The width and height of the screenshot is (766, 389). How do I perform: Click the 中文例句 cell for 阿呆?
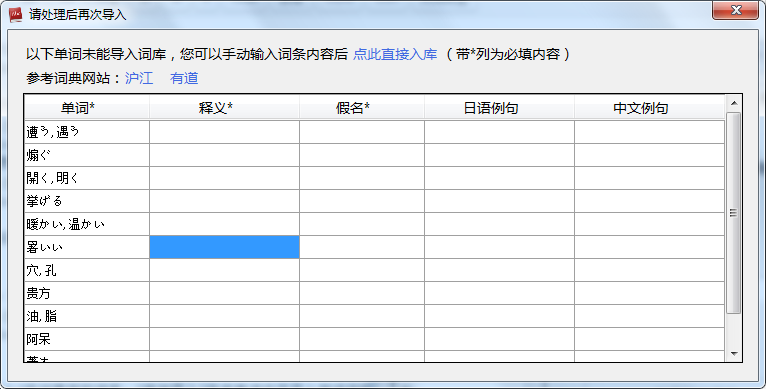tap(650, 339)
